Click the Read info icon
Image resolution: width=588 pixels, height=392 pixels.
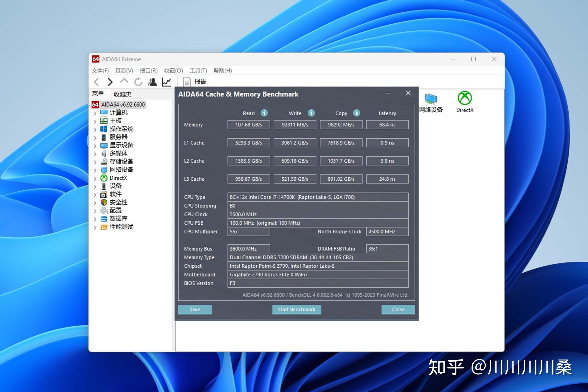(x=264, y=113)
